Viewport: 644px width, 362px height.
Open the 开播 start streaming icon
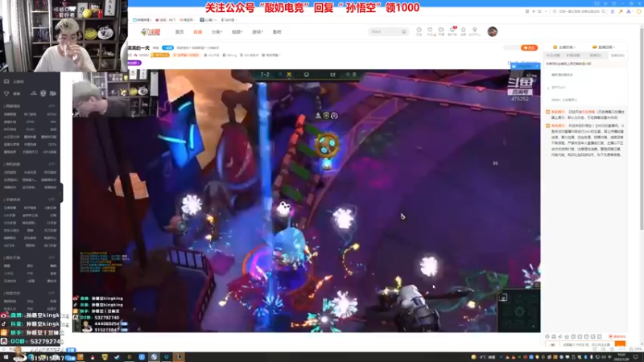click(441, 31)
